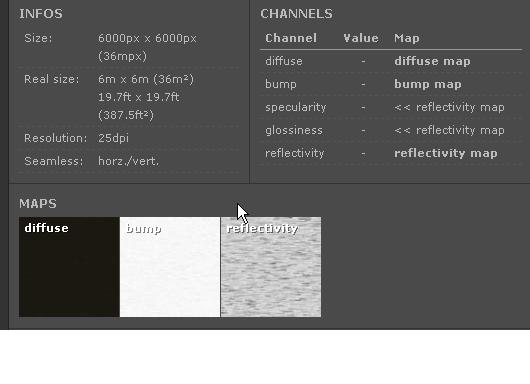
Task: Click the '25dpi' resolution value
Action: click(113, 138)
